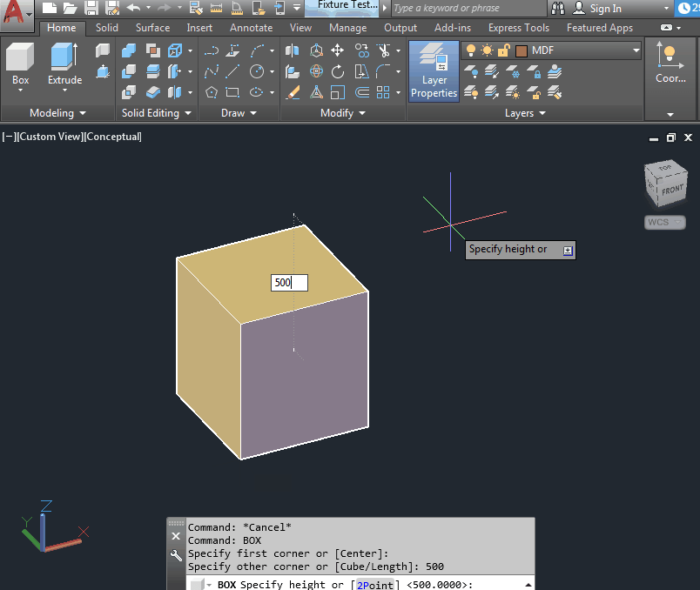
Task: Click the Offset tool icon
Action: coord(361,92)
